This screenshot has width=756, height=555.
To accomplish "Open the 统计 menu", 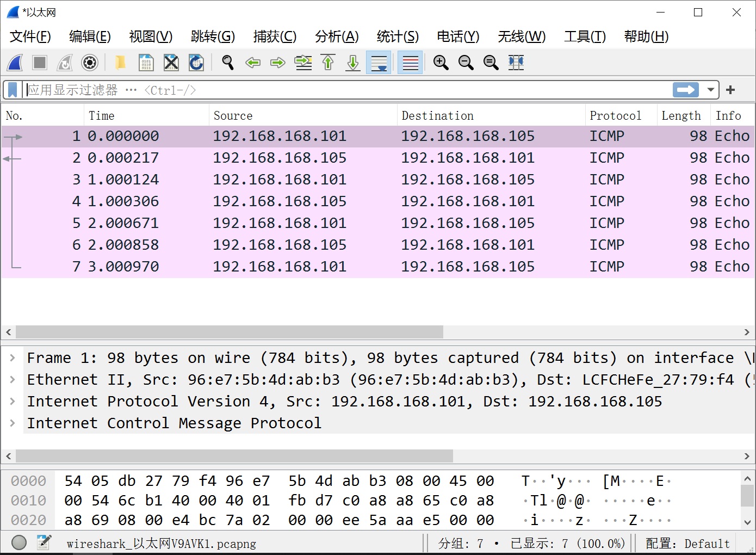I will (x=398, y=36).
